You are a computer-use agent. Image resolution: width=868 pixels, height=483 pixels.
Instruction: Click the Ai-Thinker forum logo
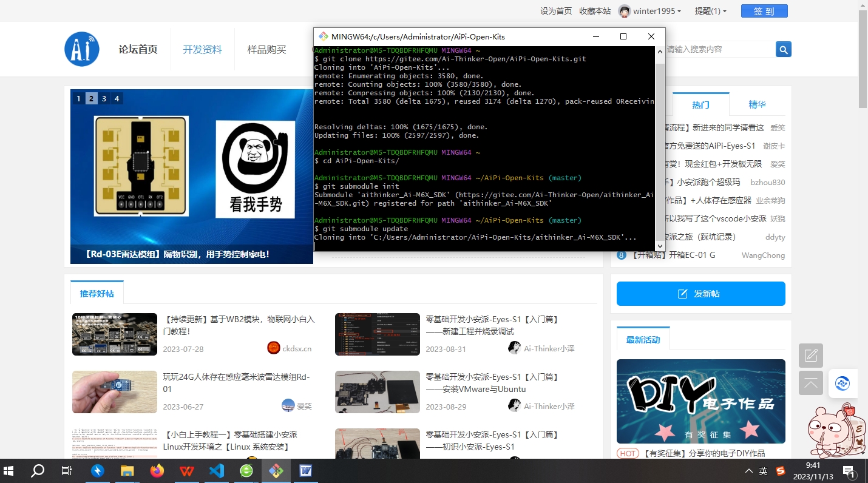(x=82, y=49)
